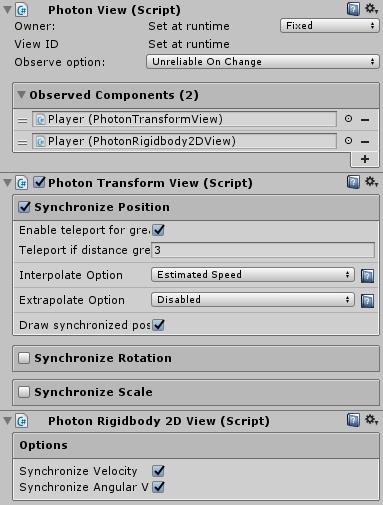This screenshot has height=505, width=383.
Task: Open Extrapolate Option help icon
Action: click(367, 301)
